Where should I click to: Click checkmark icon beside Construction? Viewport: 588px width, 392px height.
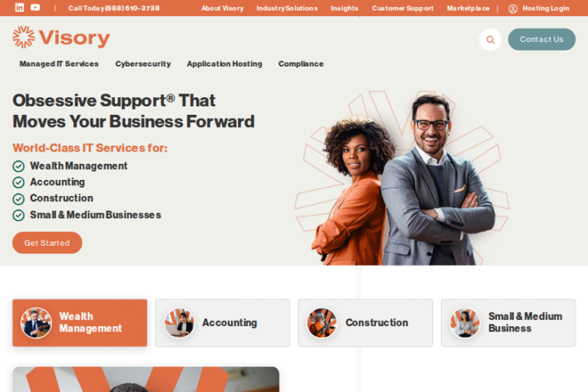(x=18, y=199)
